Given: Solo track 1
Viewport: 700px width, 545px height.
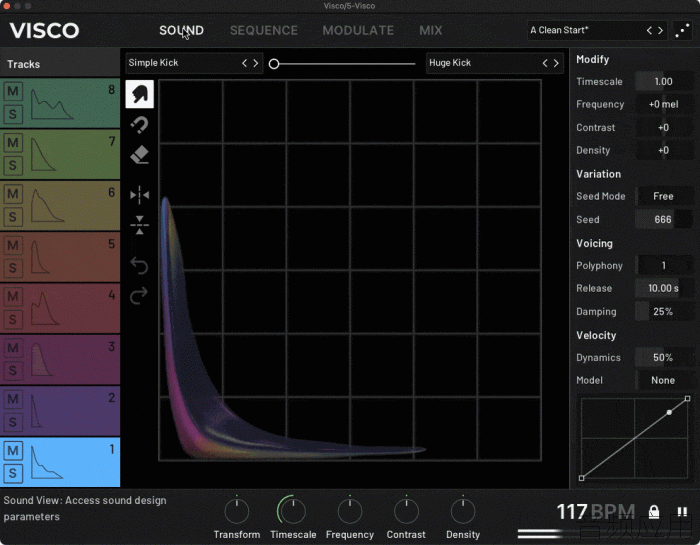Looking at the screenshot, I should [13, 474].
